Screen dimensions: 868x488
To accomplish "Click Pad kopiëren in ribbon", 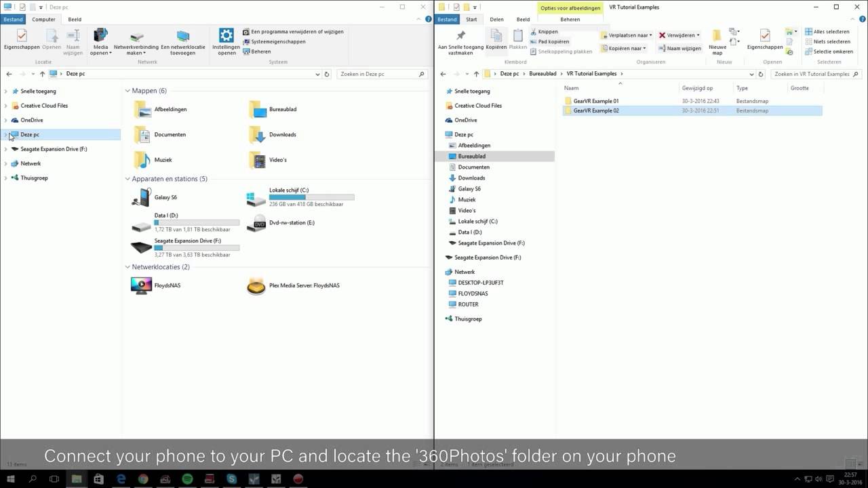I will [x=549, y=41].
